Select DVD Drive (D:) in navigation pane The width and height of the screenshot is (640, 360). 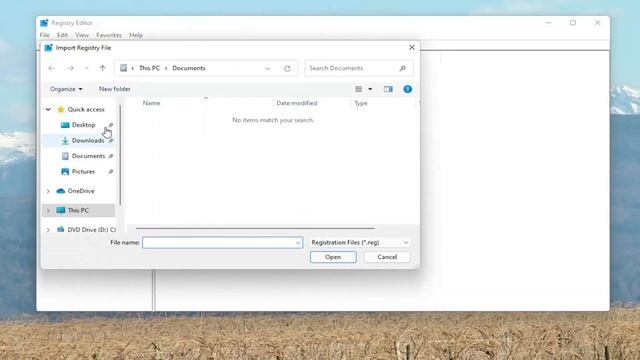pos(91,230)
